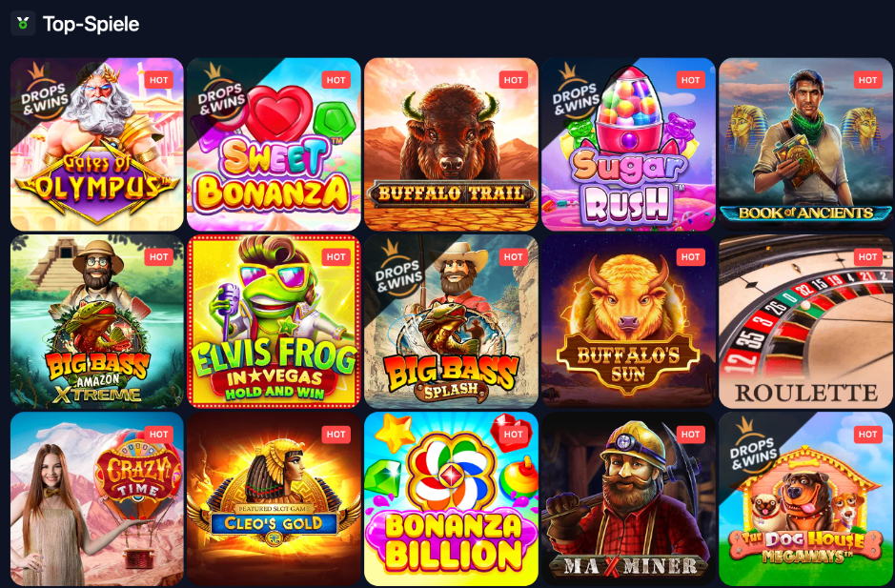Start the Crazy Time live game

97,499
